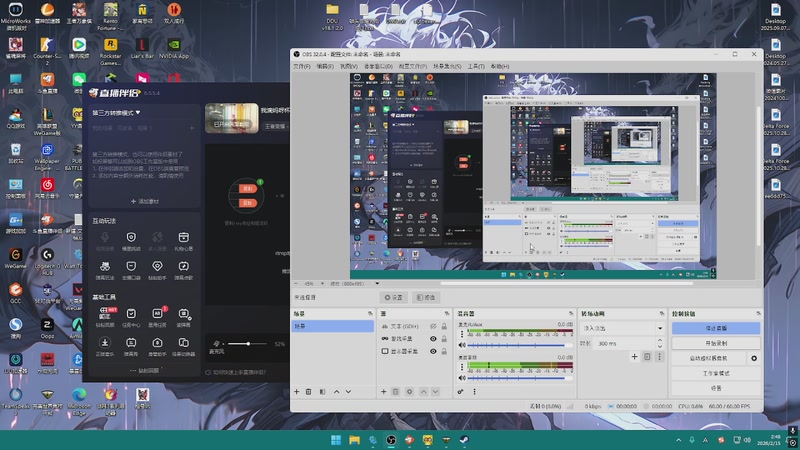
Task: Open the 淡入淡出 transition dropdown
Action: click(x=622, y=328)
